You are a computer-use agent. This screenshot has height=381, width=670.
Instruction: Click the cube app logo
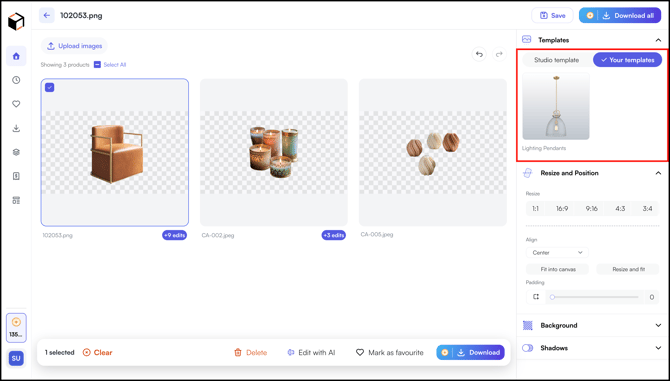coord(16,21)
